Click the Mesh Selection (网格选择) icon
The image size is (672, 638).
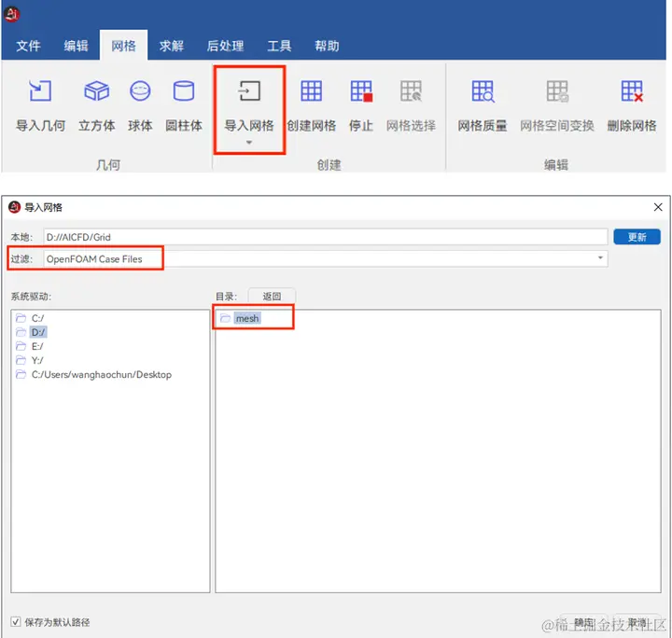coord(411,90)
